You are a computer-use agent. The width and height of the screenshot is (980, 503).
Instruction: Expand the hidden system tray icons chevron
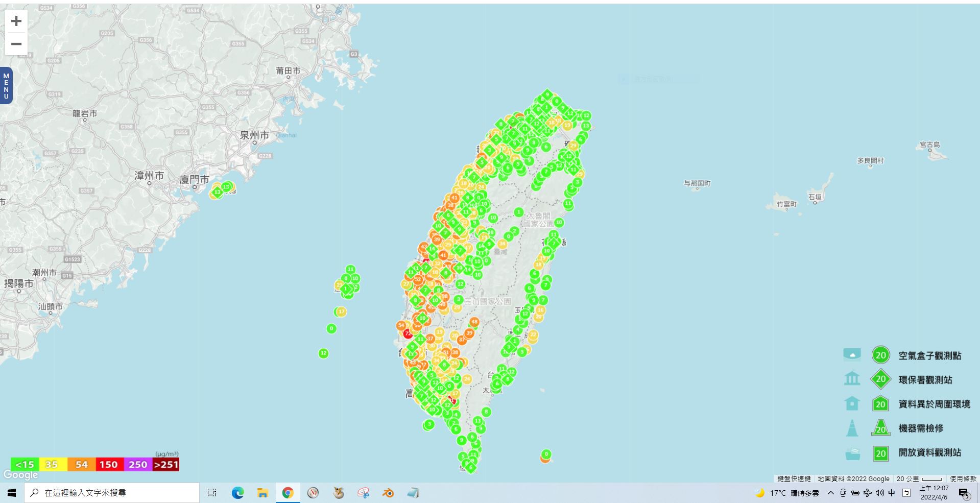(830, 493)
